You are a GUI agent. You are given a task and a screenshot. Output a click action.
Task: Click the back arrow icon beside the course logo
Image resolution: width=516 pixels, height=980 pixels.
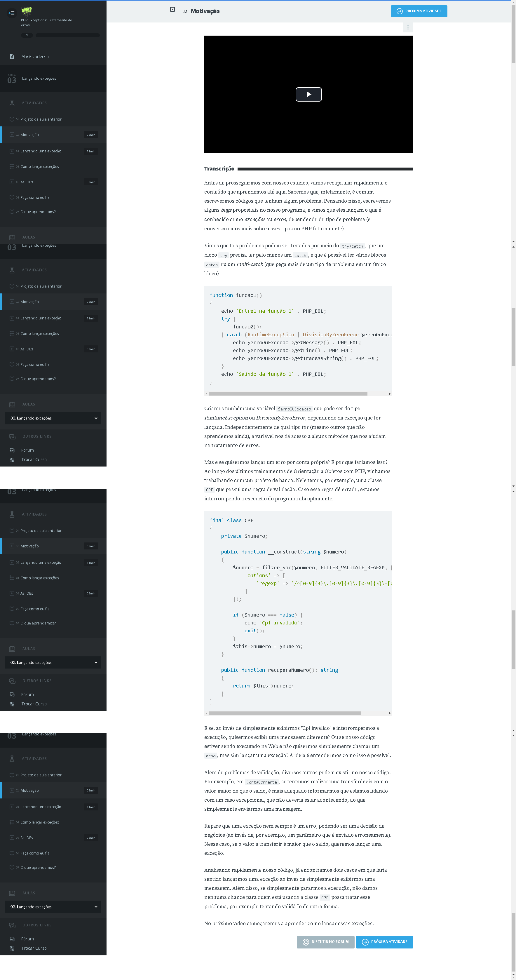[11, 13]
